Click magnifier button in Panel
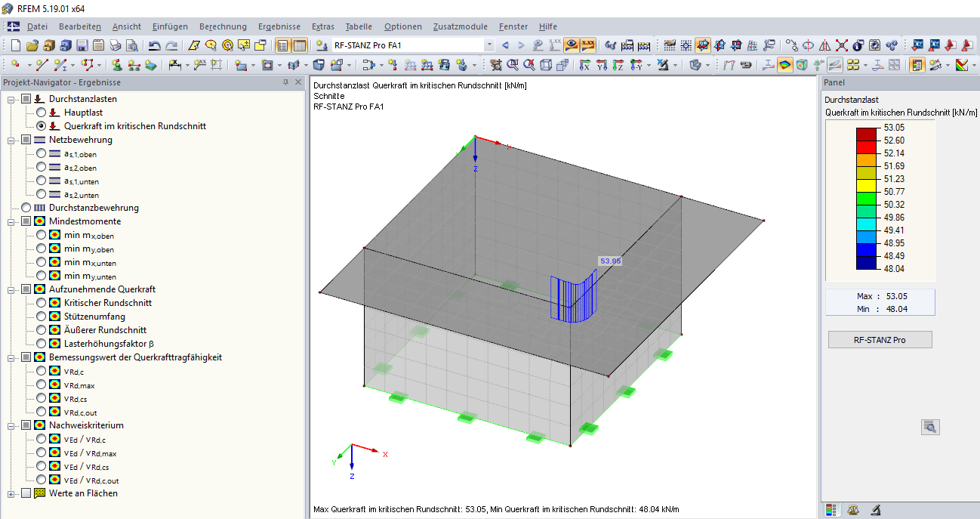 pos(930,428)
